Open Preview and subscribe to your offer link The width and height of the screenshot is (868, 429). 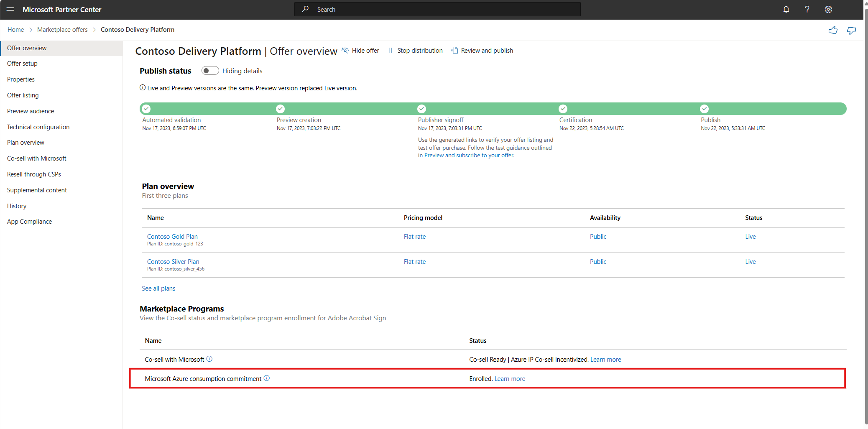tap(469, 155)
